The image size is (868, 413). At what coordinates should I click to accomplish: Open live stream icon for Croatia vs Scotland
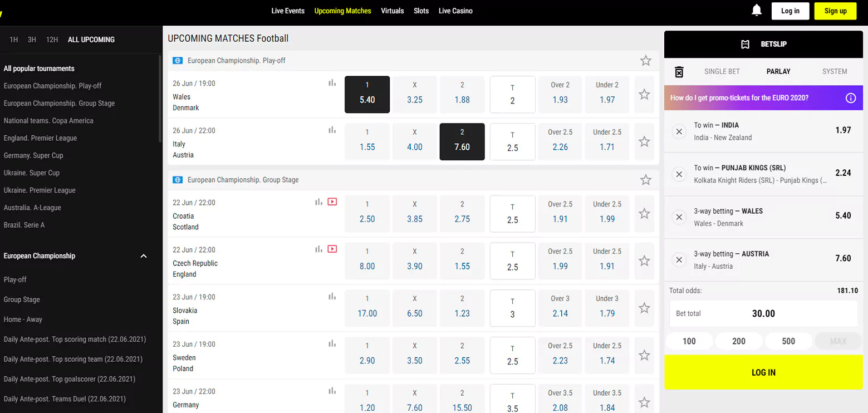(x=332, y=202)
